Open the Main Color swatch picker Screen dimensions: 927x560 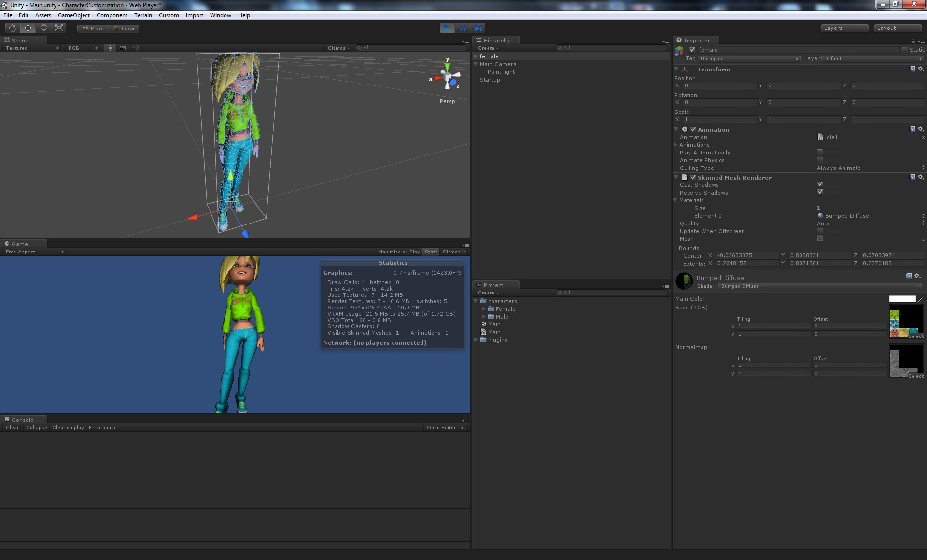coord(902,298)
